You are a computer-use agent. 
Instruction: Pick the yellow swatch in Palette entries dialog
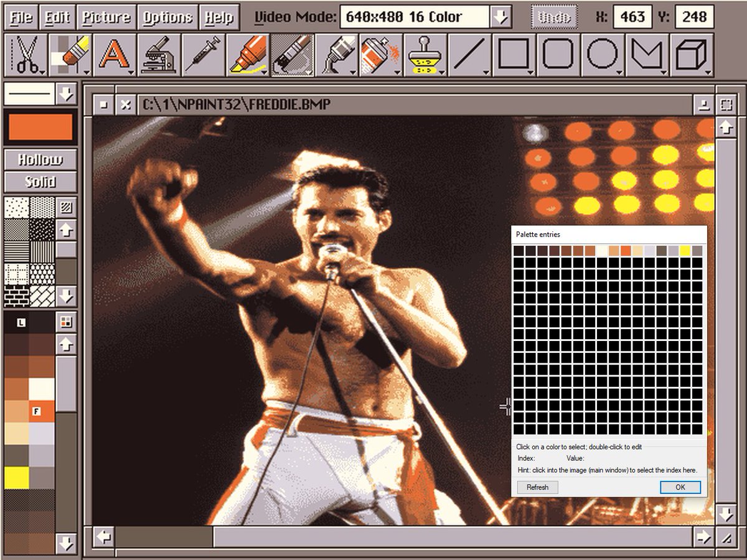(x=685, y=250)
